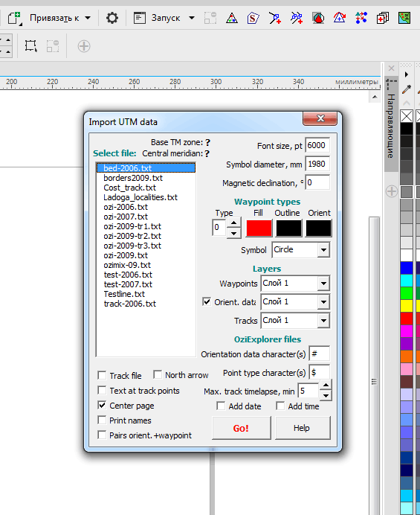Click the red S macro icon
Viewport: 420px width, 515px height.
click(x=253, y=18)
